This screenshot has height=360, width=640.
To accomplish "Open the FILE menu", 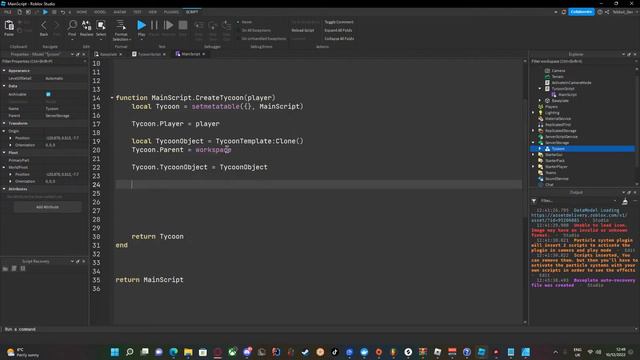I will [8, 12].
